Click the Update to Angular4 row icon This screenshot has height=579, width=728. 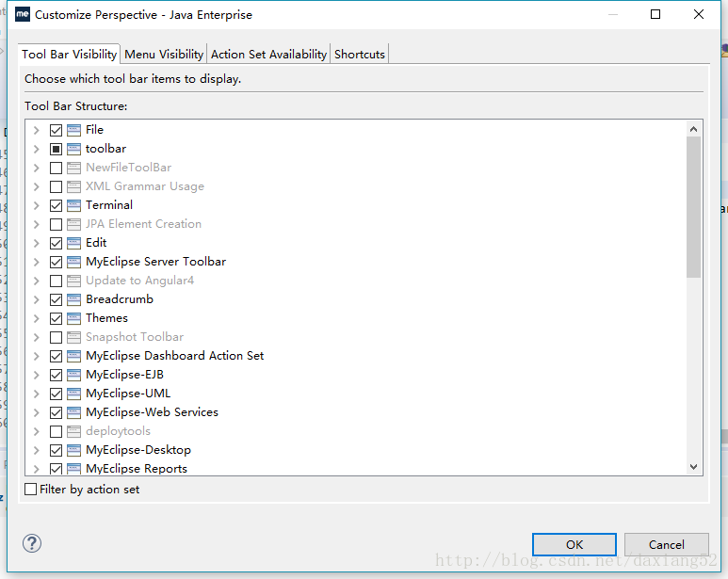(x=73, y=281)
